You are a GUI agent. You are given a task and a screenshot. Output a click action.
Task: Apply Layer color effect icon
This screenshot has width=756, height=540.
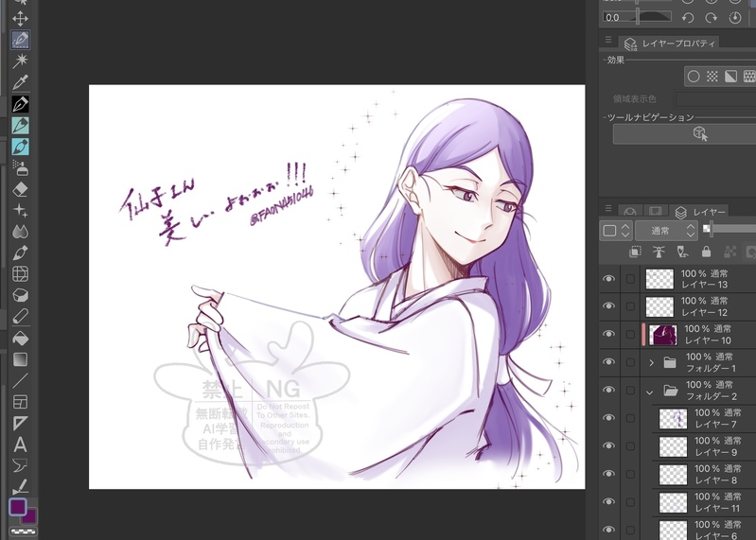click(731, 77)
